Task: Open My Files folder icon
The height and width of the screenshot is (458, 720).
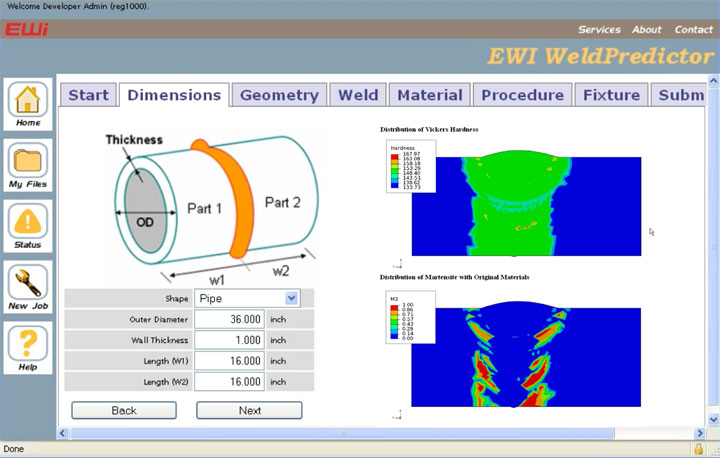Action: pos(28,165)
